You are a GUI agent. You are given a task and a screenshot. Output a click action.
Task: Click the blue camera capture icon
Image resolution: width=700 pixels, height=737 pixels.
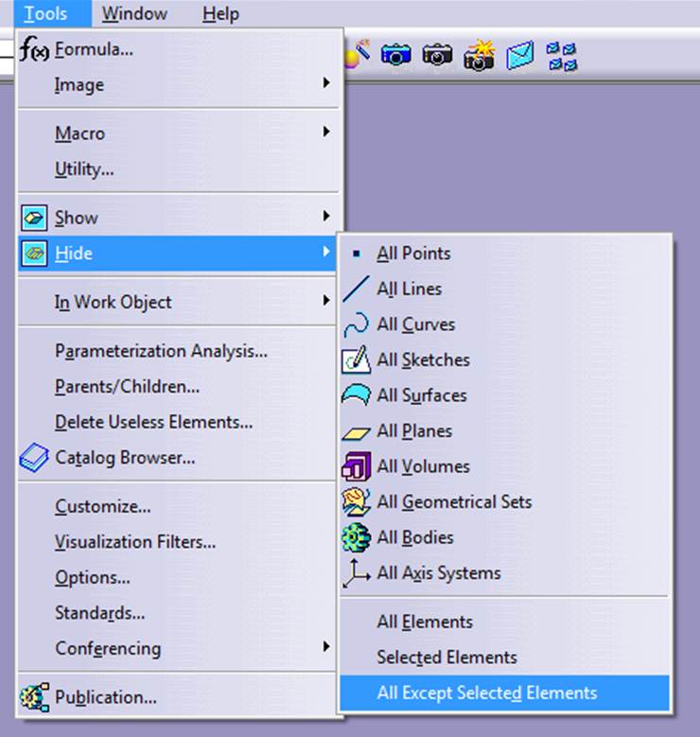click(395, 54)
